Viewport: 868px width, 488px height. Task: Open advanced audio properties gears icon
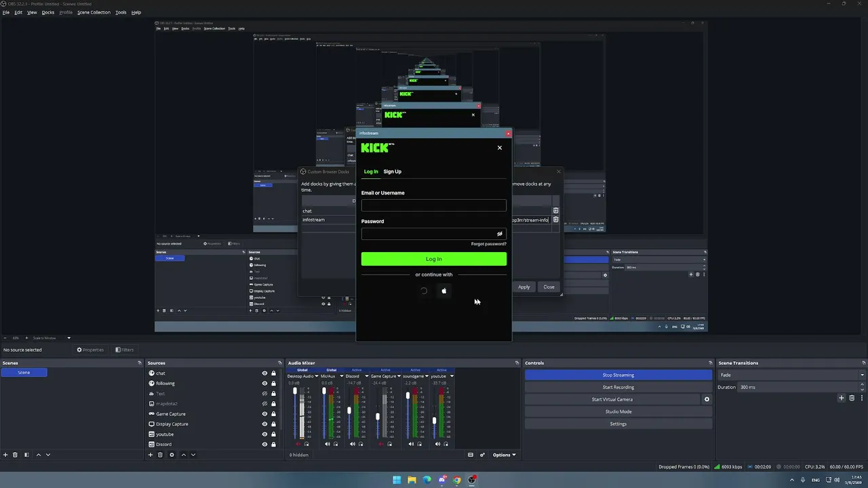[482, 455]
